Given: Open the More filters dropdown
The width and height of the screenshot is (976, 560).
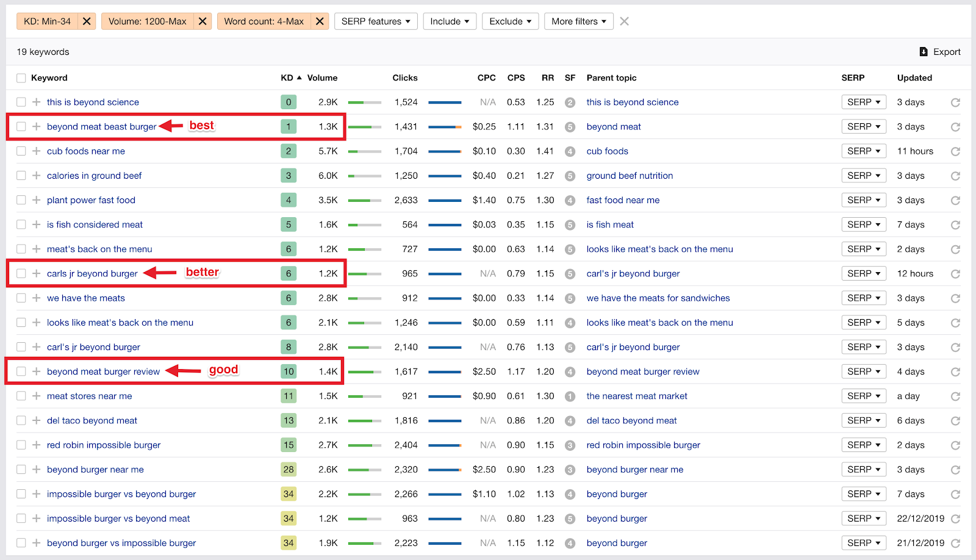Looking at the screenshot, I should (x=578, y=21).
